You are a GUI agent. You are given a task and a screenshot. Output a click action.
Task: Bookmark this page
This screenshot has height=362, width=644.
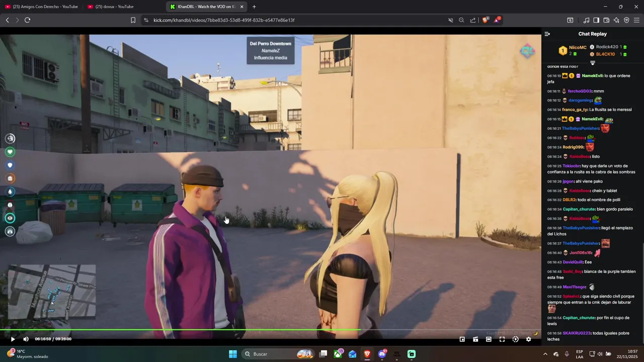pyautogui.click(x=133, y=20)
